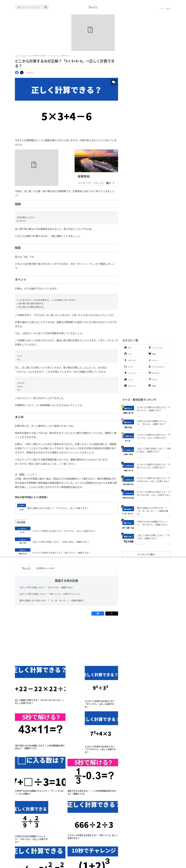Open the ネイル category icon
Screen dimensions: 186x868
[150, 360]
